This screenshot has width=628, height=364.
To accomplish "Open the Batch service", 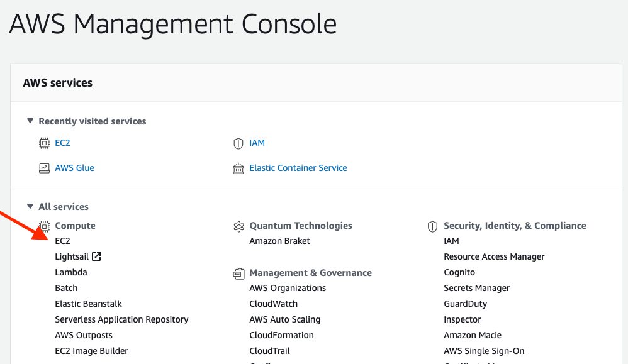I will [66, 288].
